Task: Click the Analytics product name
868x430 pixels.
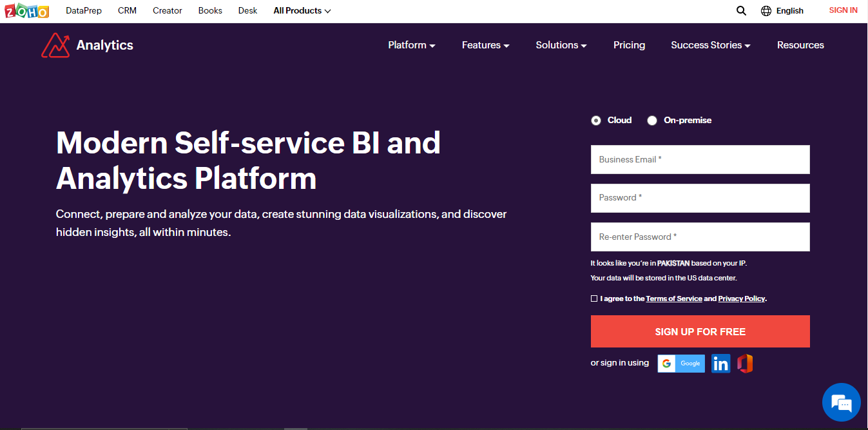Action: point(104,45)
